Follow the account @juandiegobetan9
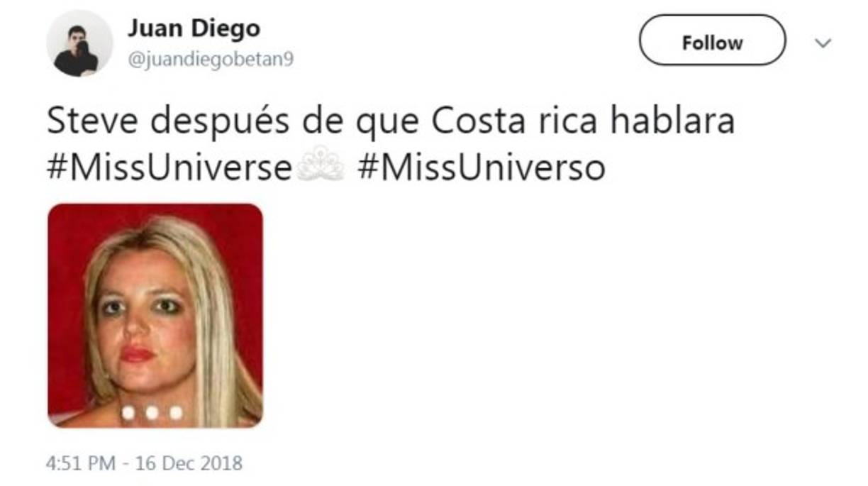The image size is (868, 486). (712, 41)
